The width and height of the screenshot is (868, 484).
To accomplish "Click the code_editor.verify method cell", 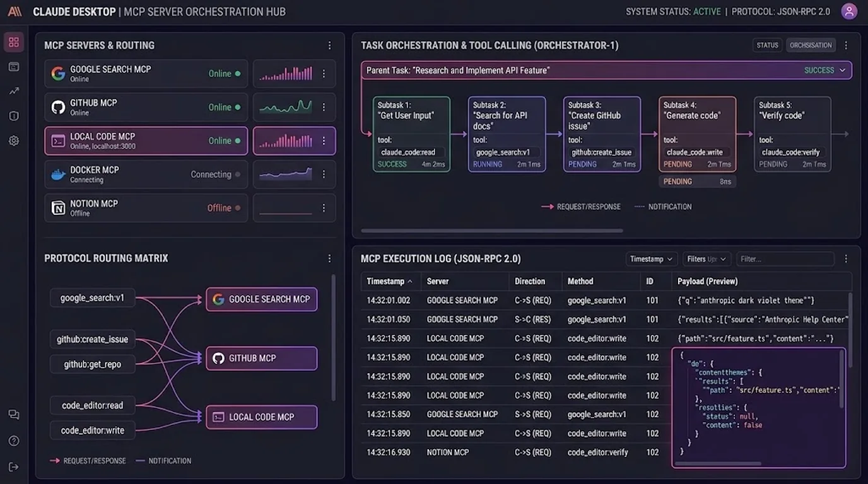I will pos(597,452).
